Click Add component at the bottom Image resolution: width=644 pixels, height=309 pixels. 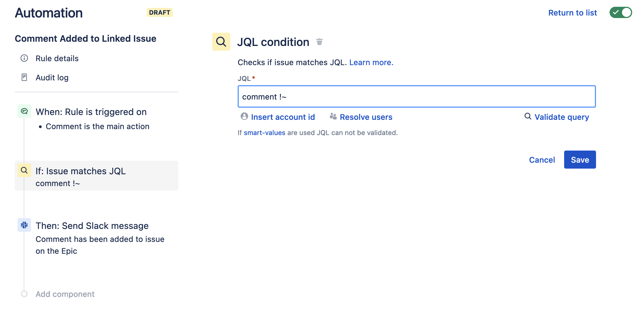65,294
